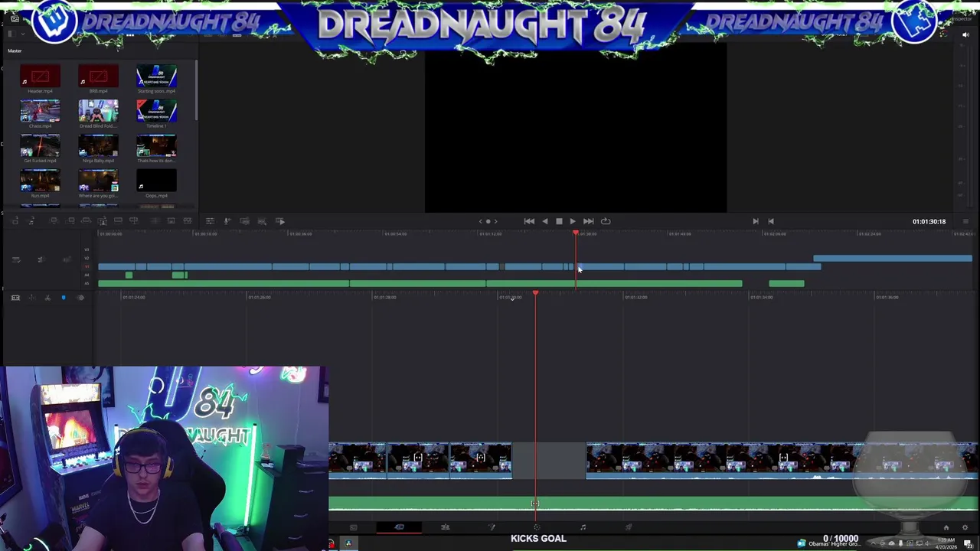Image resolution: width=980 pixels, height=551 pixels.
Task: Select the Ninja Baby.mp4 thumbnail
Action: click(98, 145)
